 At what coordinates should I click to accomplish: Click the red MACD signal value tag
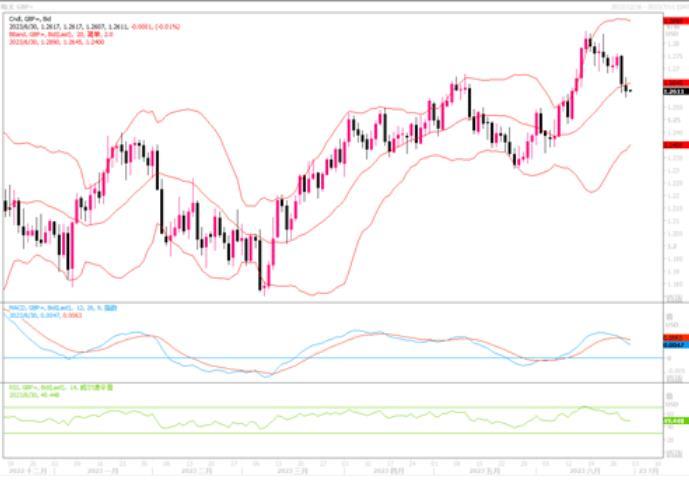coord(672,338)
